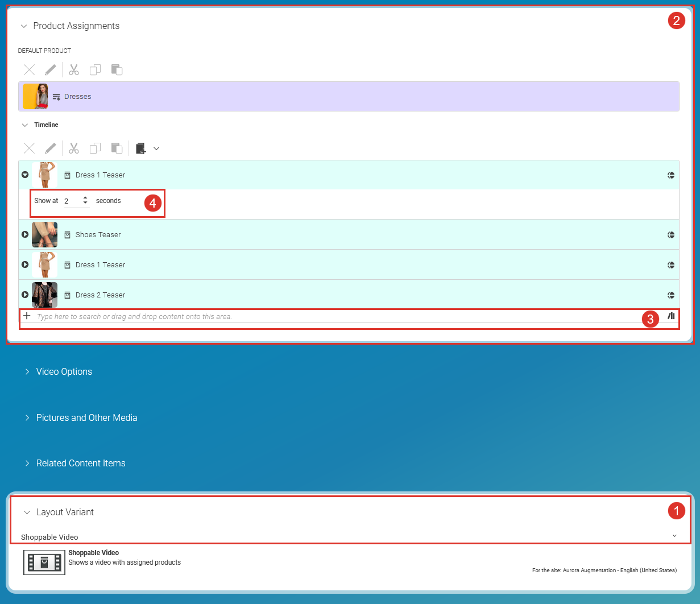The width and height of the screenshot is (700, 604).
Task: Click the globe icon on the Shoes Teaser row
Action: pos(671,234)
